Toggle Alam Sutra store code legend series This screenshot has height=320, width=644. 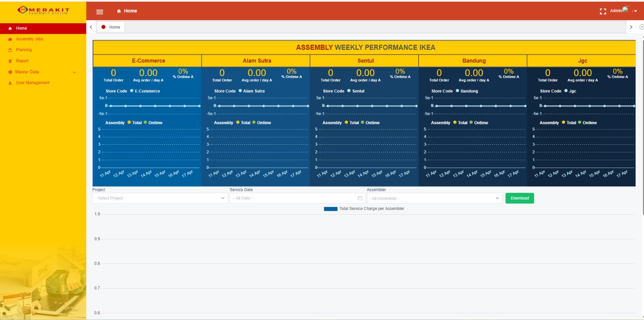coord(252,91)
